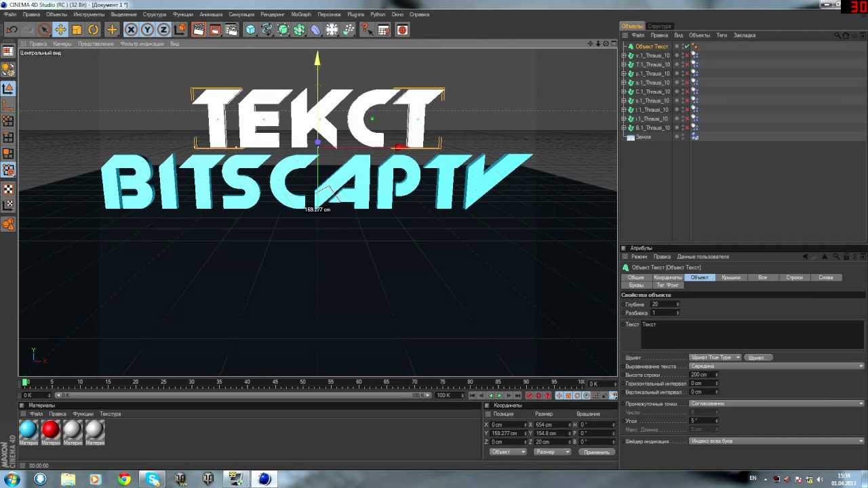Toggle the X axis lock
This screenshot has width=868, height=488.
[131, 30]
